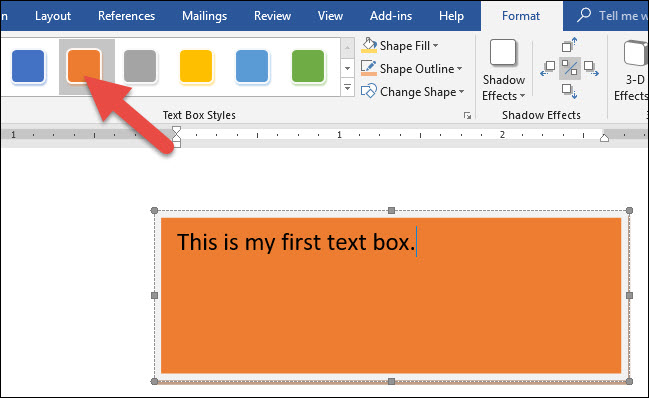Choose the gray text box style
Viewport: 649px width, 398px height.
(140, 66)
